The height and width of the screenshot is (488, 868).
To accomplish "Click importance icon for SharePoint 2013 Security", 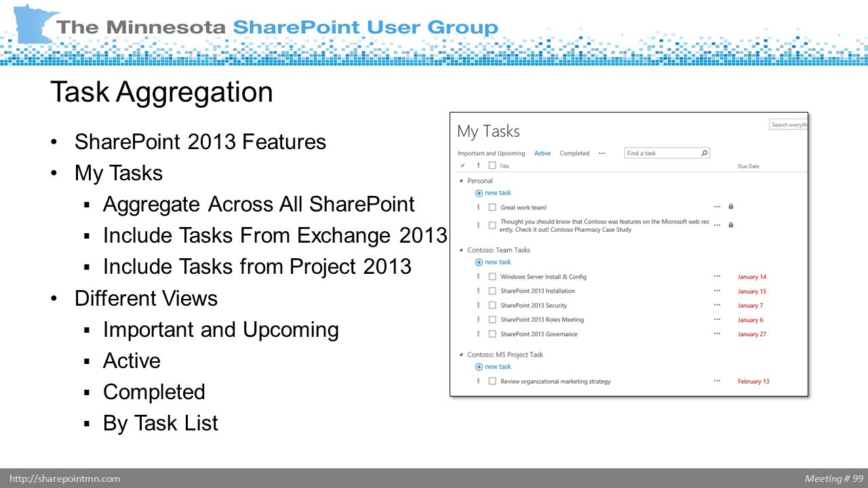I will point(478,305).
